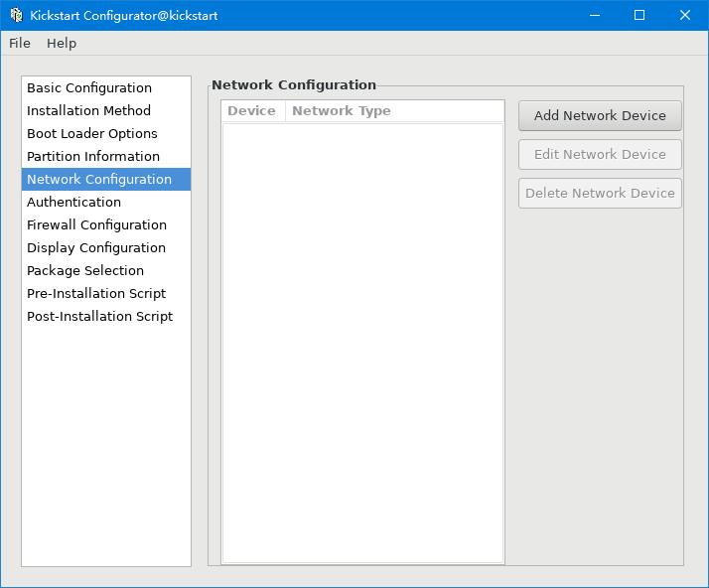
Task: Sort by the Device column header
Action: pos(253,111)
